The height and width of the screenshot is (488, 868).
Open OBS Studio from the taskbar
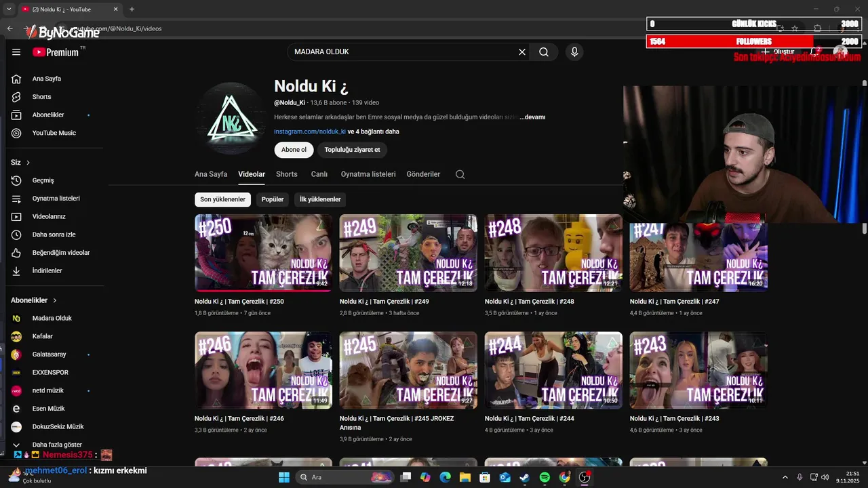coord(585,477)
